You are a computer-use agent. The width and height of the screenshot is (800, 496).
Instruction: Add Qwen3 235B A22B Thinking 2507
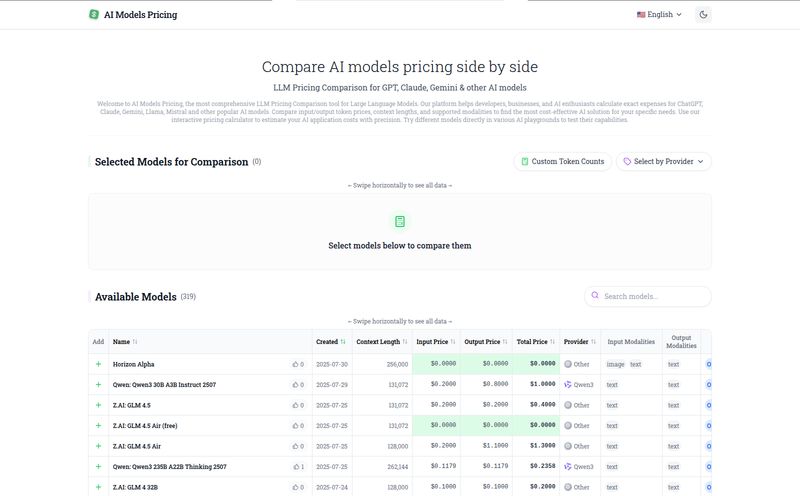point(98,466)
